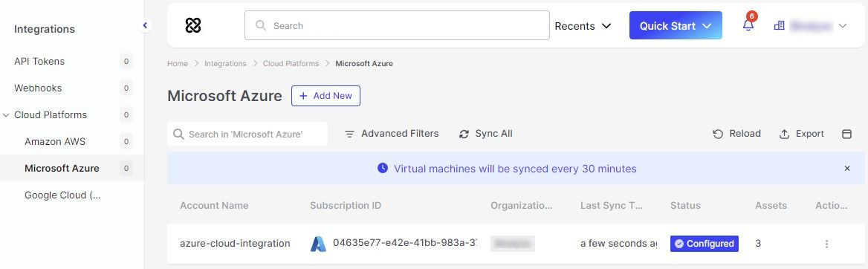Sort by the Subscription ID column
The width and height of the screenshot is (868, 269).
346,205
